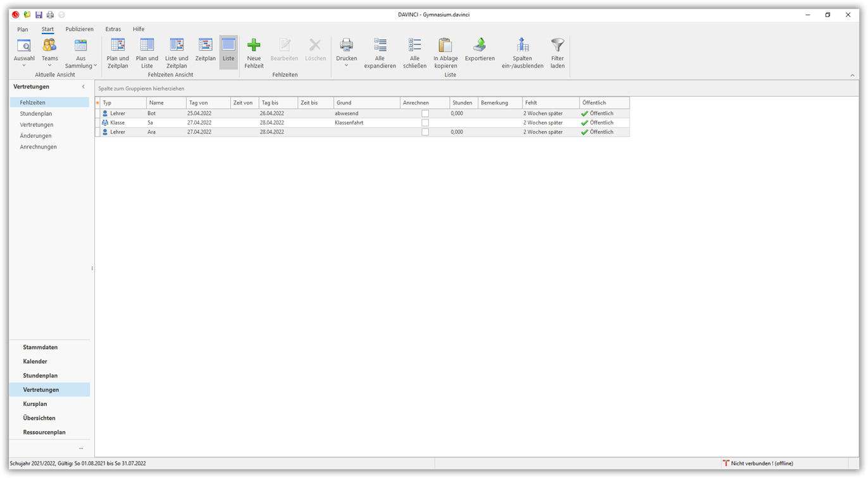This screenshot has width=868, height=478.
Task: Toggle Anrechnen checkbox for Klasse 5a
Action: click(425, 123)
